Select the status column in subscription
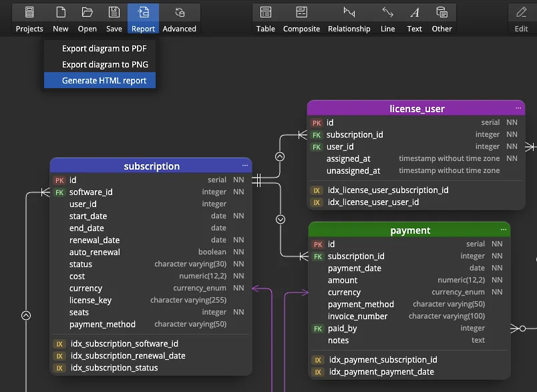 tap(151, 264)
